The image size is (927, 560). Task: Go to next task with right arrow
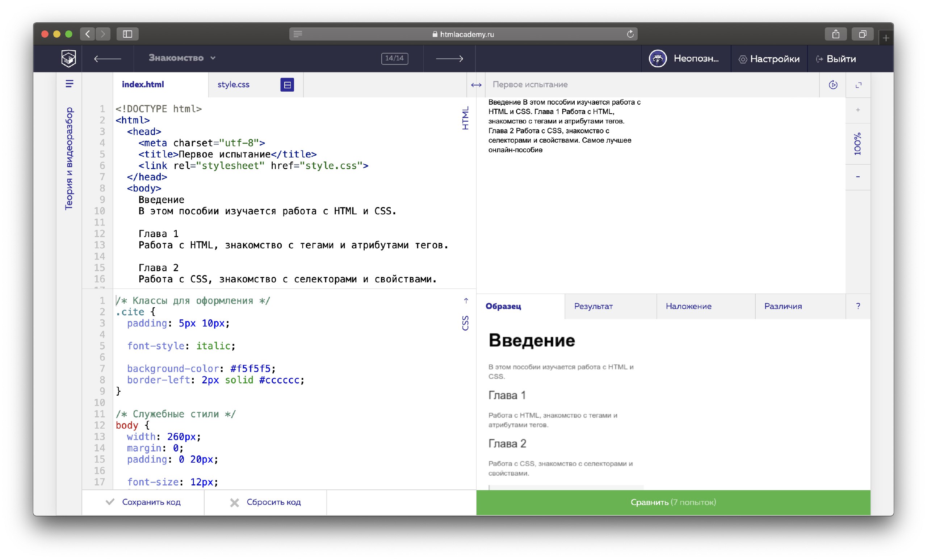pyautogui.click(x=449, y=59)
